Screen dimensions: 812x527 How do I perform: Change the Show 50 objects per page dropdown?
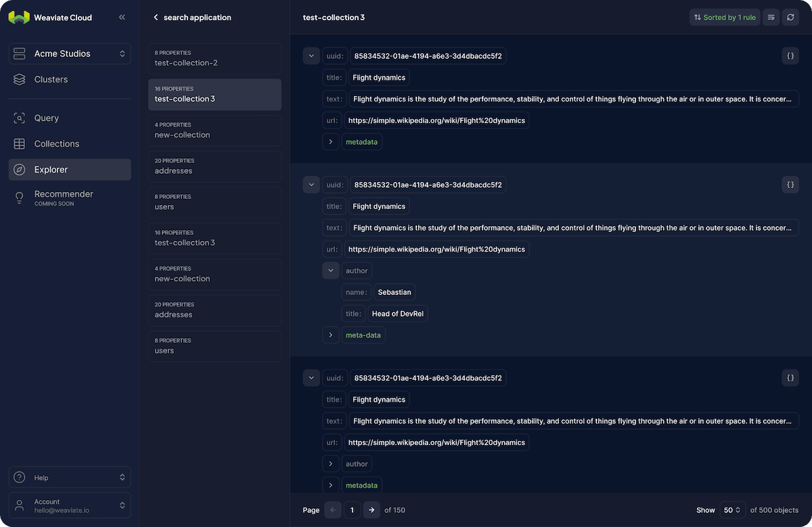coord(732,510)
